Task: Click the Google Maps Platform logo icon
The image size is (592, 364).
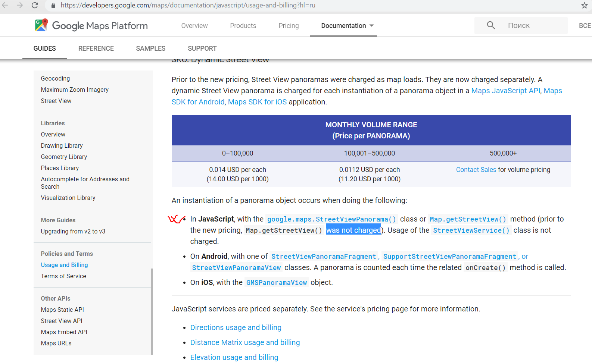Action: pos(41,25)
